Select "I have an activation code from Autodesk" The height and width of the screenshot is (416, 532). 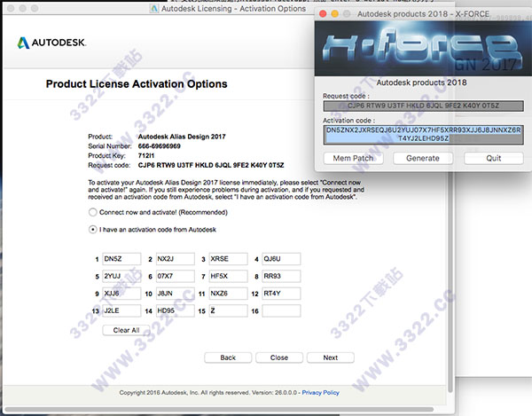pyautogui.click(x=92, y=230)
